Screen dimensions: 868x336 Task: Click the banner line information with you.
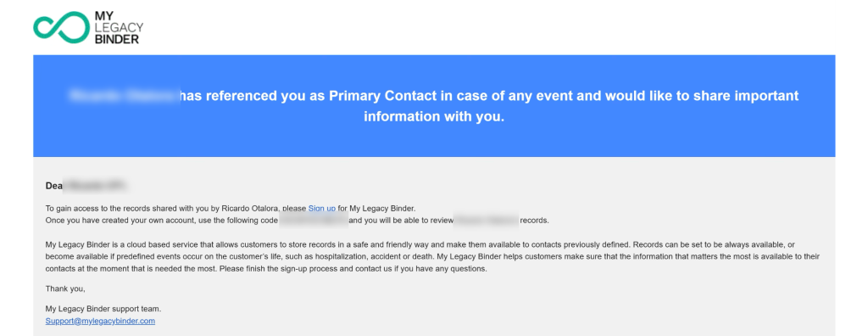pos(434,117)
